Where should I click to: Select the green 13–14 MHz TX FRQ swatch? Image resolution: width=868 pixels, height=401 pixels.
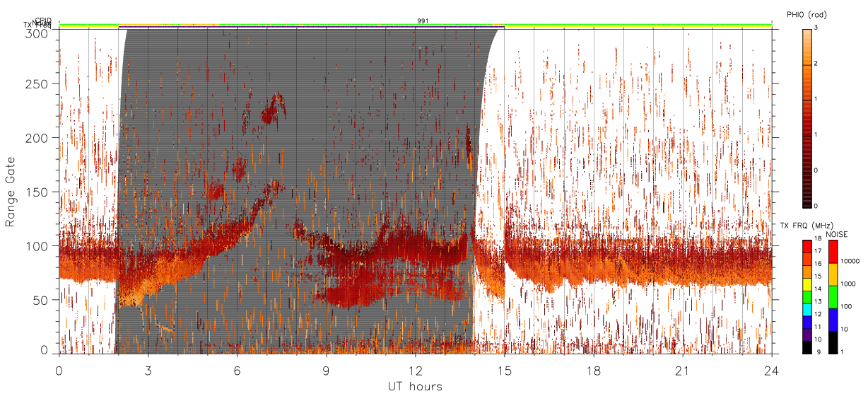click(807, 297)
